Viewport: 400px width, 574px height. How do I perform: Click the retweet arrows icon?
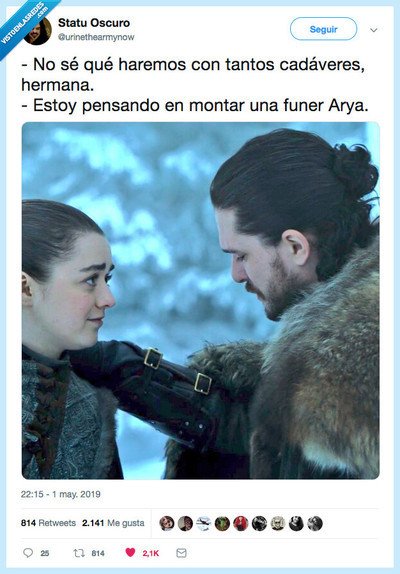click(79, 553)
